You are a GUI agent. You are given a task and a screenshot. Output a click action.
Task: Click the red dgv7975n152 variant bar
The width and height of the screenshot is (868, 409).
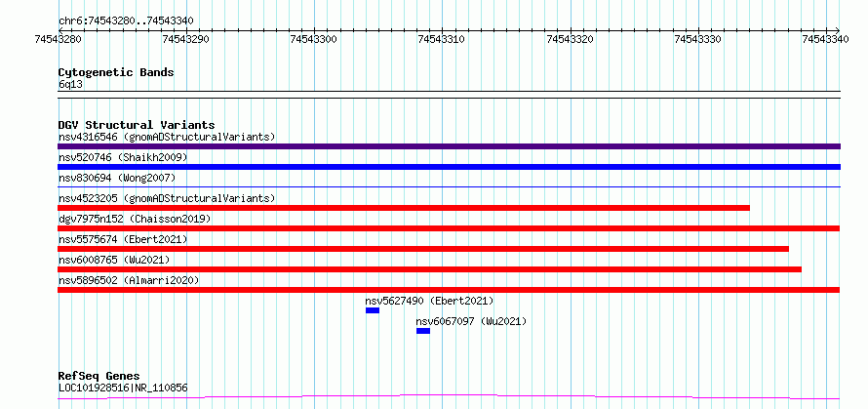[449, 228]
